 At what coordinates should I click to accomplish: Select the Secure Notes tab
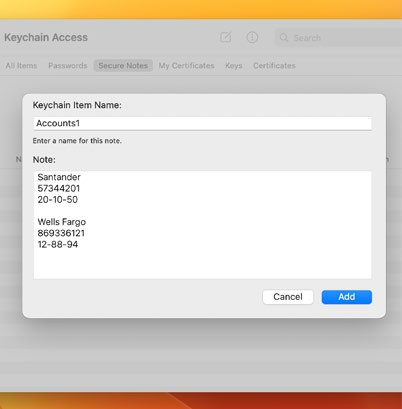click(123, 66)
